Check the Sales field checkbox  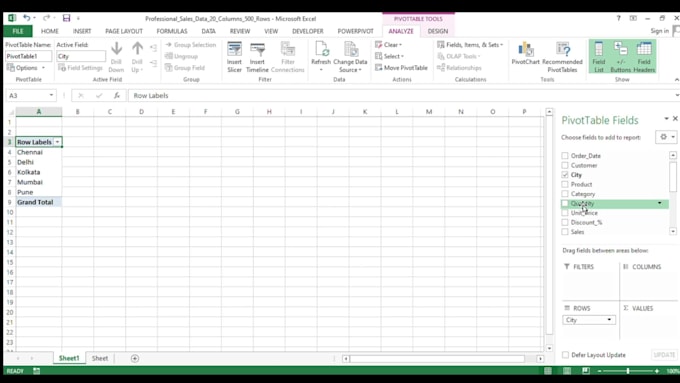(565, 232)
